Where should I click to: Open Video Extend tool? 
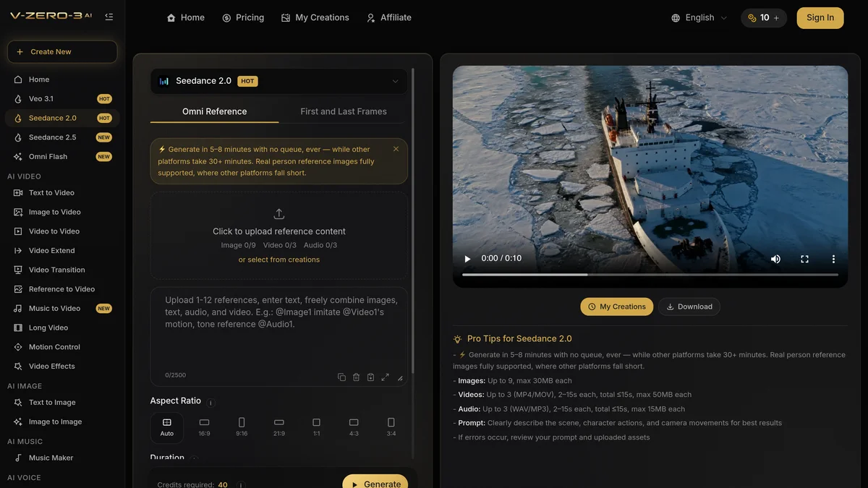pos(62,250)
